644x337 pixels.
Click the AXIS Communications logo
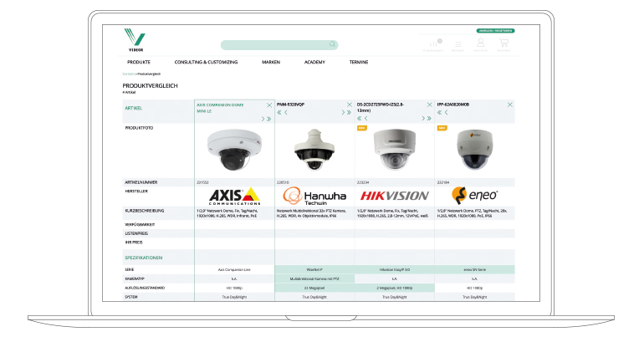pyautogui.click(x=234, y=197)
